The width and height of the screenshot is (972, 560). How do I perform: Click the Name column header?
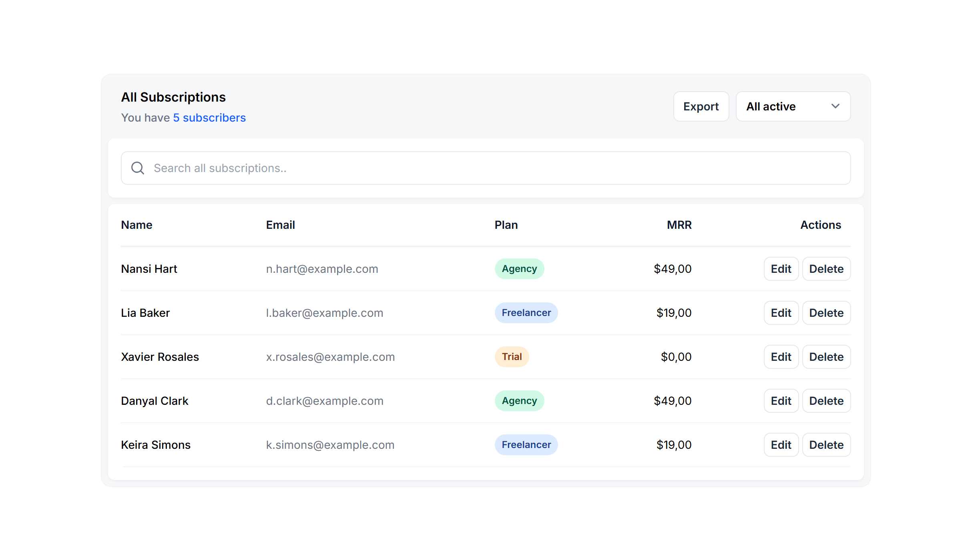click(x=137, y=225)
